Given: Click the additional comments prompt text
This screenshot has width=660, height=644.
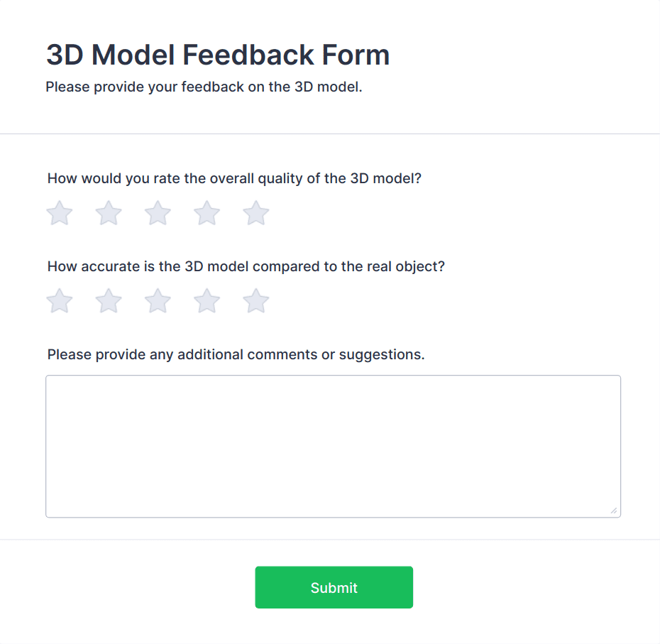Looking at the screenshot, I should point(235,354).
